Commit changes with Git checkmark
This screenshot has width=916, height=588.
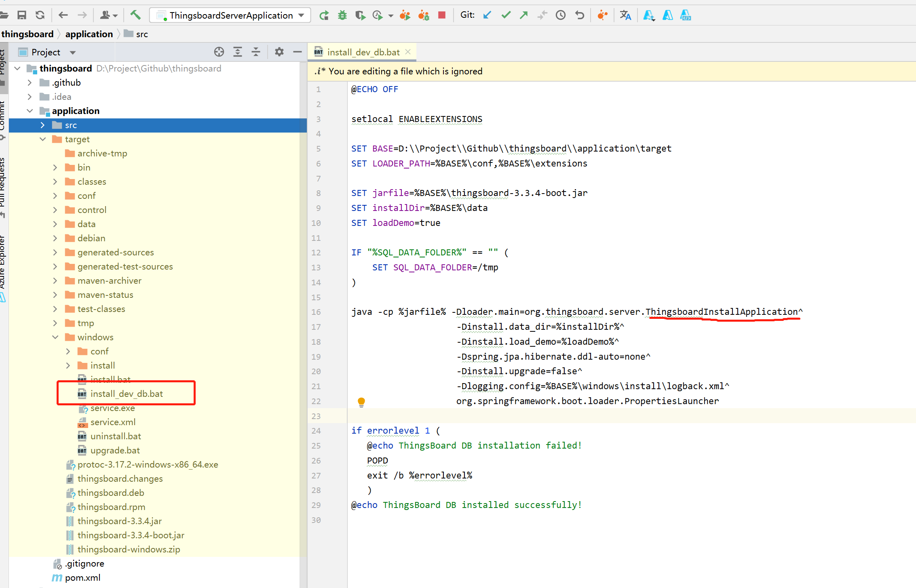(x=506, y=15)
